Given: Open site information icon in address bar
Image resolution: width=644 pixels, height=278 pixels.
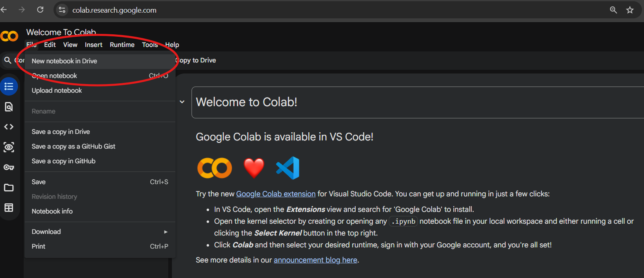Looking at the screenshot, I should pos(62,10).
